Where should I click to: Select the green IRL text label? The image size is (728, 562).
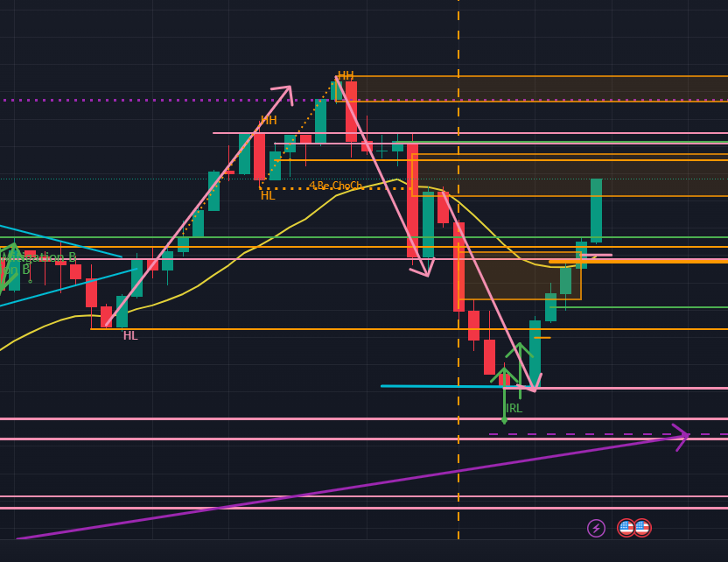(x=514, y=408)
